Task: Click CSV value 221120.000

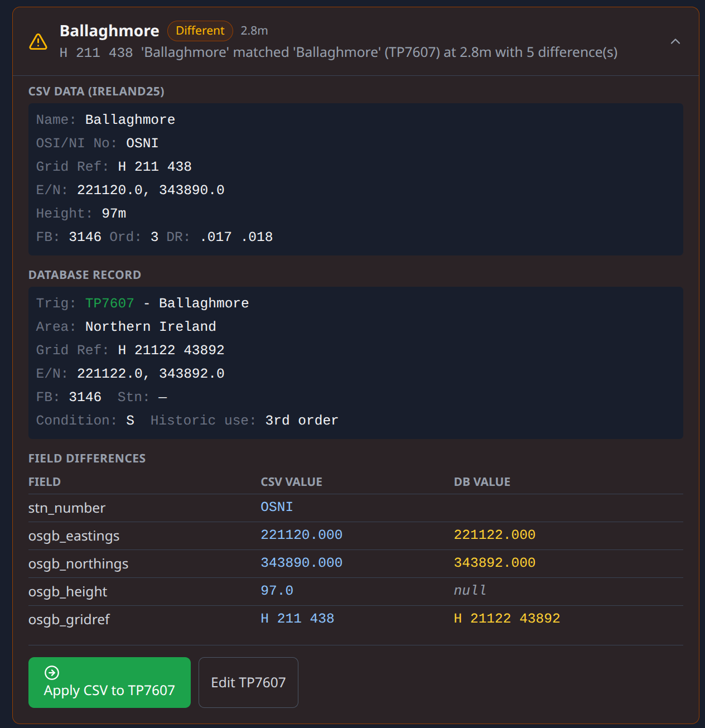Action: point(302,534)
